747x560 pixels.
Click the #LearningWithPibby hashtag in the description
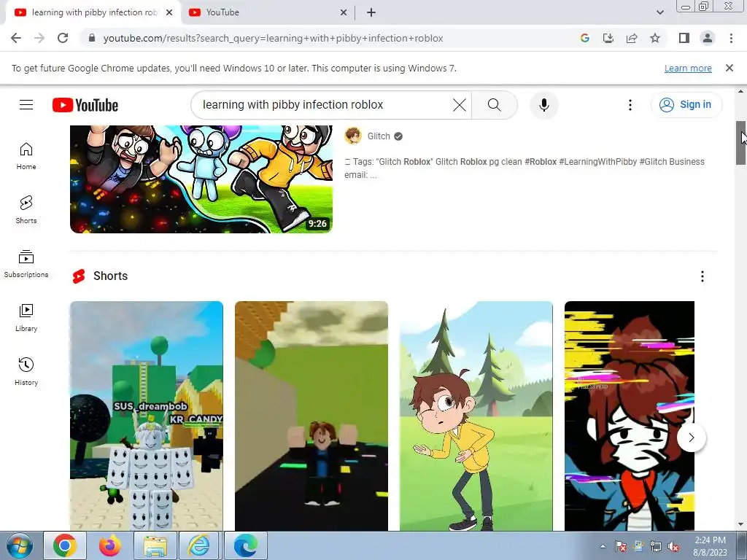pos(598,161)
